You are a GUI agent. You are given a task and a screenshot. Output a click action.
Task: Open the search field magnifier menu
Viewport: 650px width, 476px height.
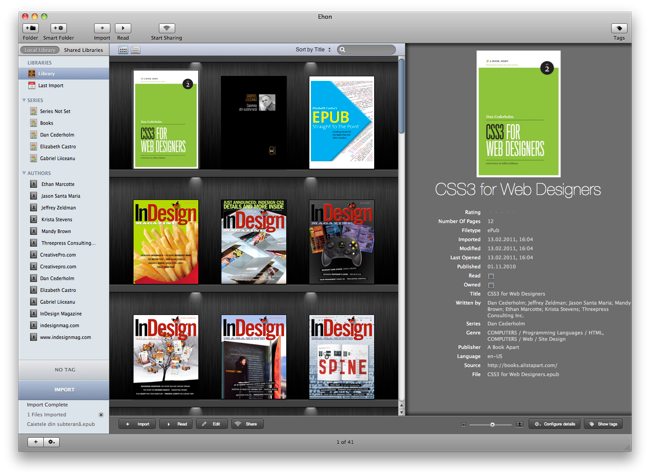[x=342, y=50]
